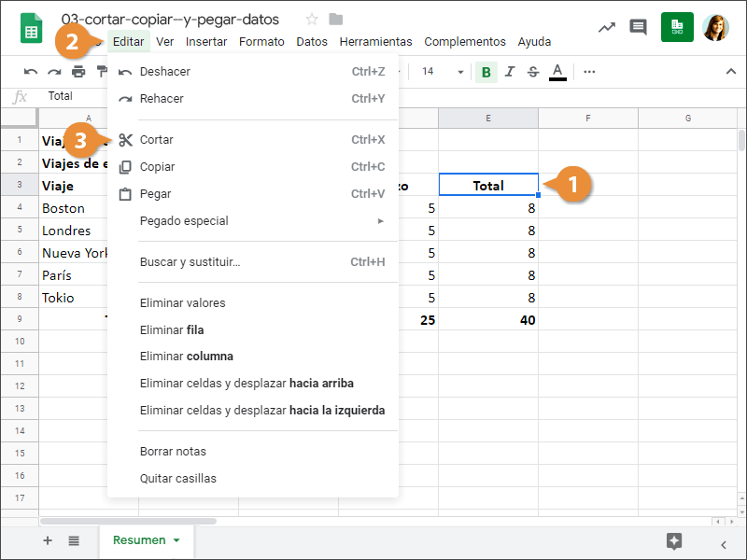Open the all sheets list icon
The height and width of the screenshot is (560, 747).
[74, 540]
